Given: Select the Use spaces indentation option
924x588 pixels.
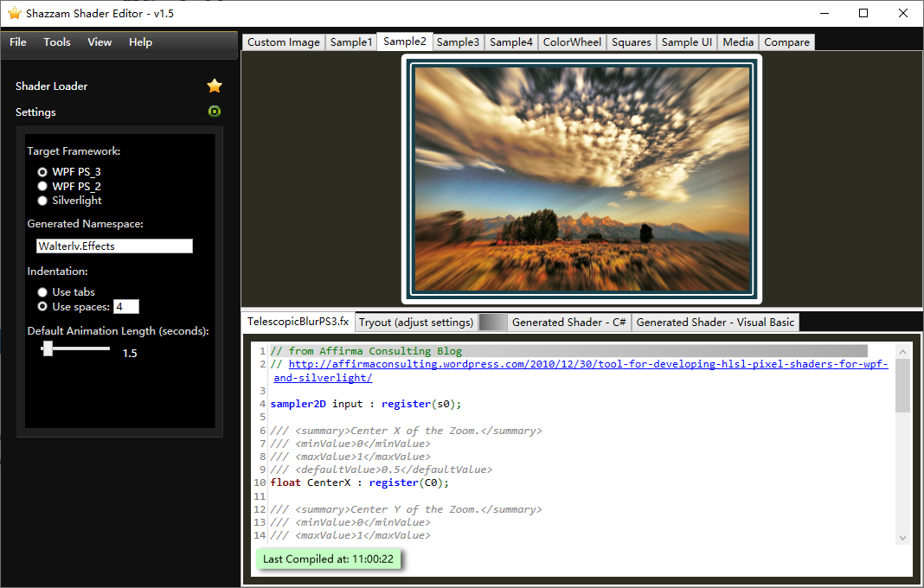Looking at the screenshot, I should (42, 306).
